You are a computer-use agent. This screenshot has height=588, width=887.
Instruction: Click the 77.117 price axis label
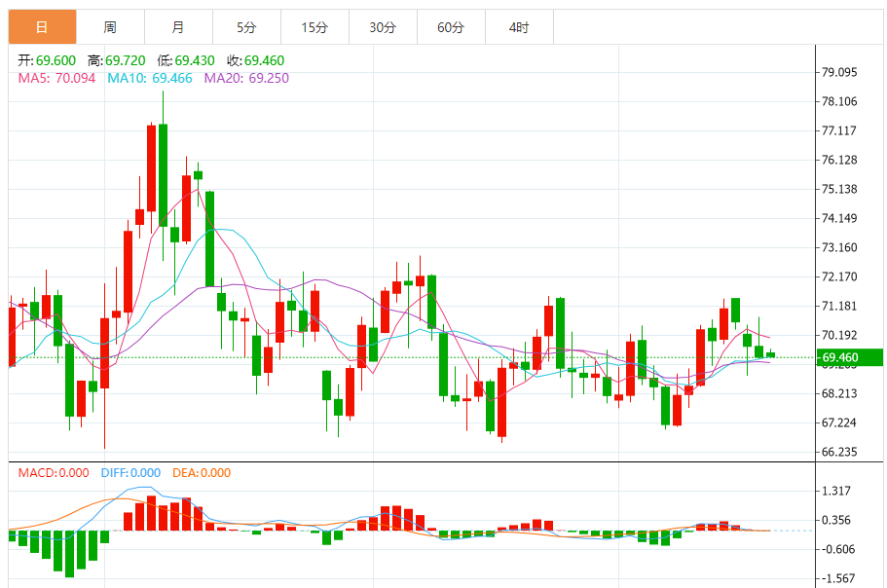point(839,130)
